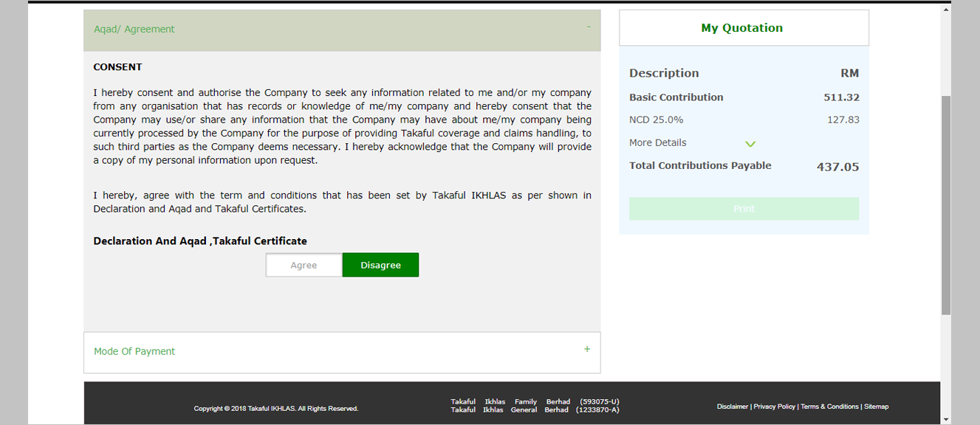Click the NCD amount 127.83
Image resolution: width=980 pixels, height=425 pixels.
(x=843, y=120)
